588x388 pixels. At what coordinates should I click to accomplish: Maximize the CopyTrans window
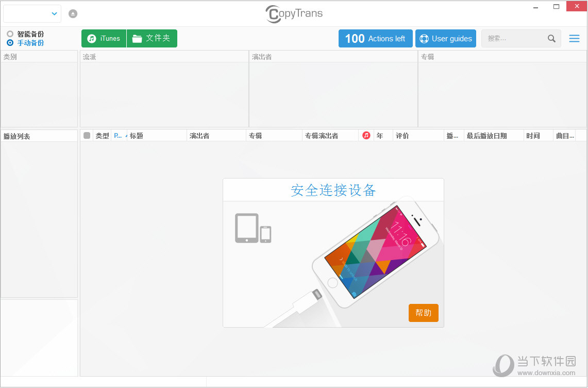pyautogui.click(x=556, y=6)
